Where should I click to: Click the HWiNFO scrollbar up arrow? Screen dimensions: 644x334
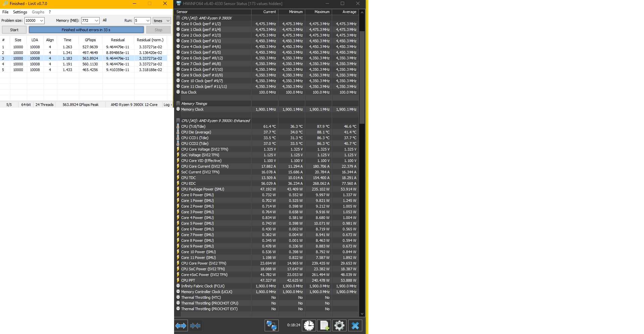point(362,12)
